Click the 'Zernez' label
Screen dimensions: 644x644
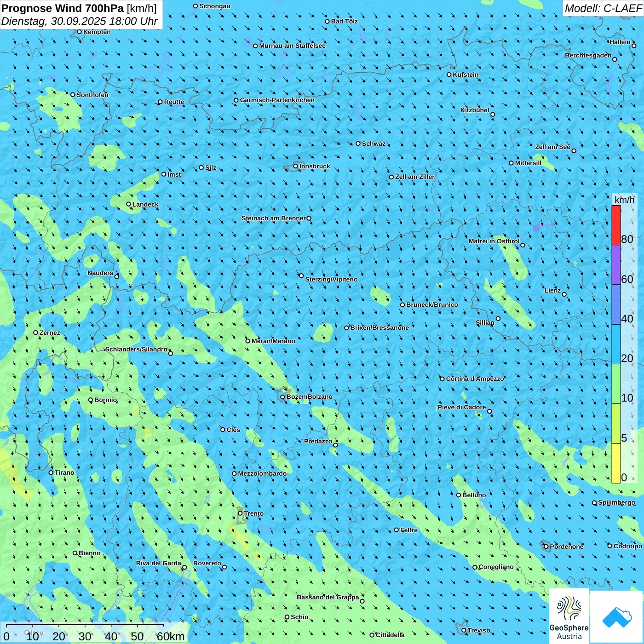point(50,333)
